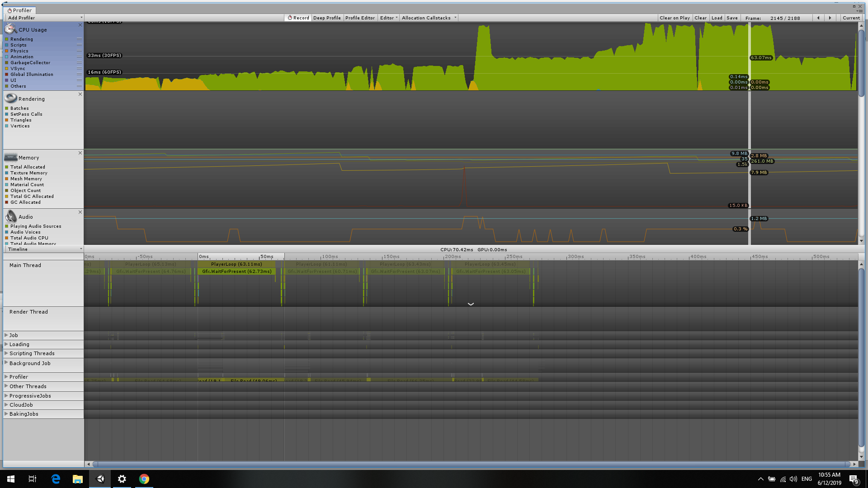Expand the ProgressiveJobs group
This screenshot has width=868, height=488.
point(6,396)
